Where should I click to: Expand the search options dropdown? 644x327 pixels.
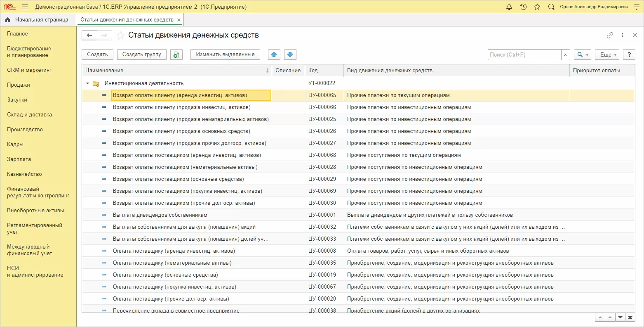tap(582, 54)
